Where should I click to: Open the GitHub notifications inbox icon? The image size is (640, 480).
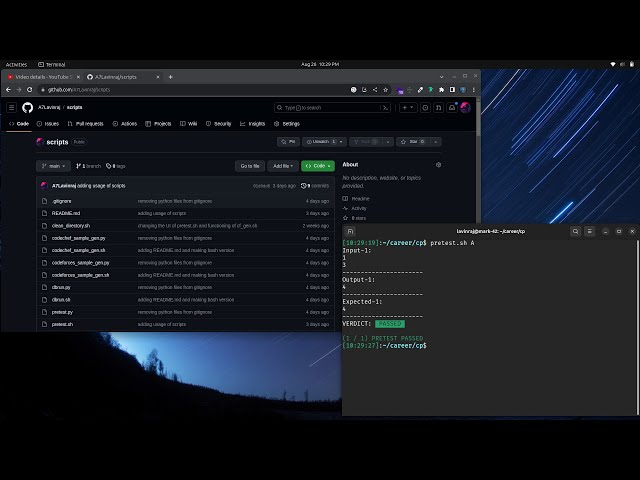point(452,108)
